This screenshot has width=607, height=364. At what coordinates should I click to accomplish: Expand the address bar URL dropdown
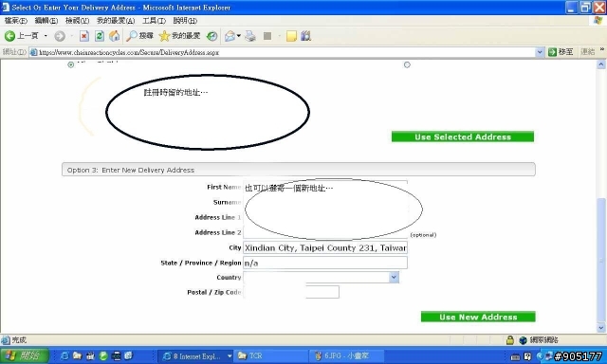[x=540, y=52]
